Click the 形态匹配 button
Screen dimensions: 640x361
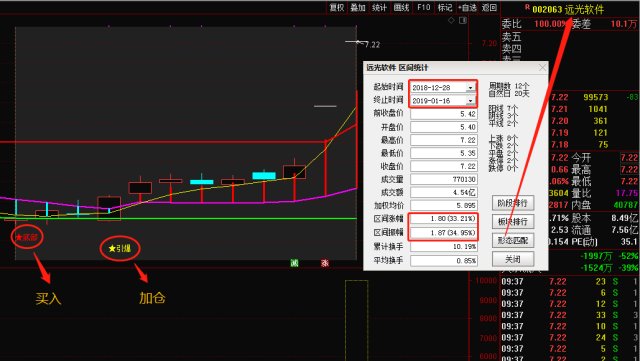tap(513, 241)
